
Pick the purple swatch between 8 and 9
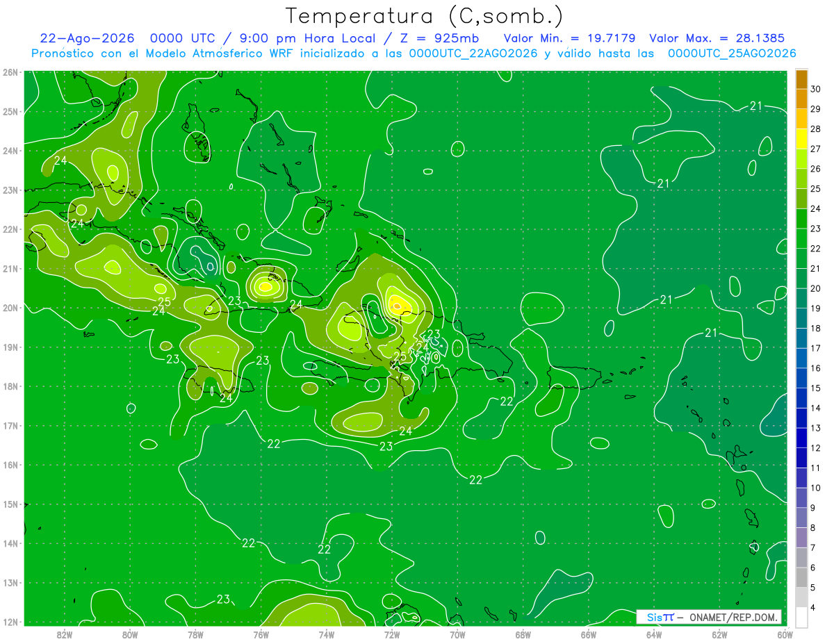pyautogui.click(x=801, y=518)
